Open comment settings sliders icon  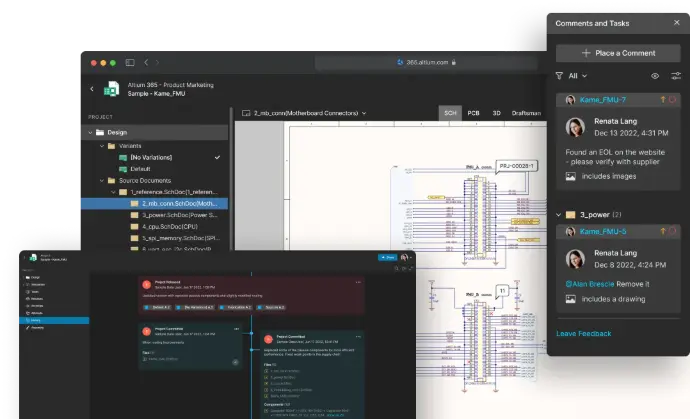pyautogui.click(x=675, y=76)
